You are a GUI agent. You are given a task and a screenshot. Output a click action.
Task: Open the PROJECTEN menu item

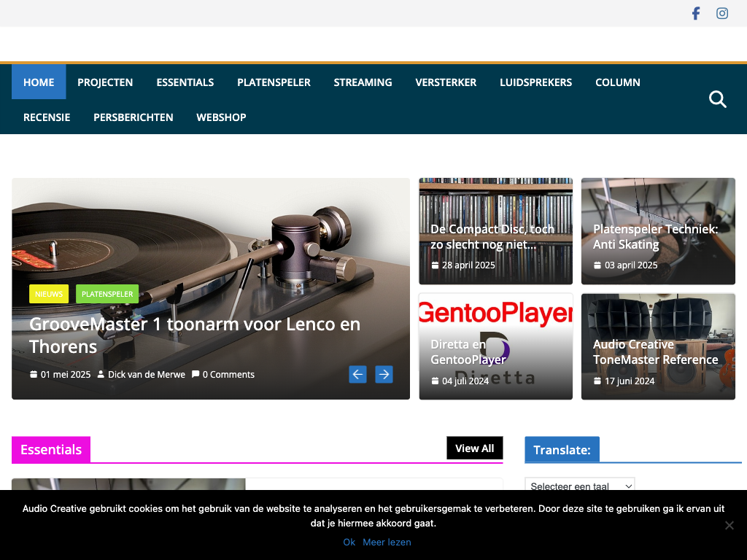(x=105, y=82)
